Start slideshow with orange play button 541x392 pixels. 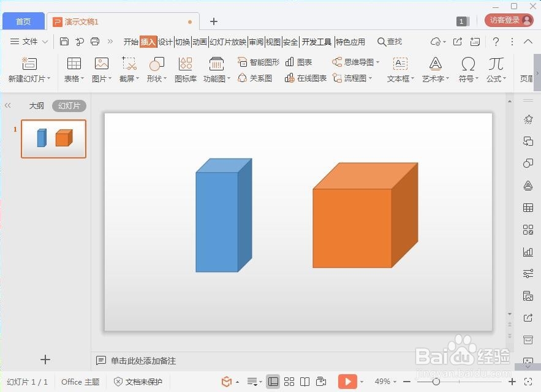pos(347,382)
